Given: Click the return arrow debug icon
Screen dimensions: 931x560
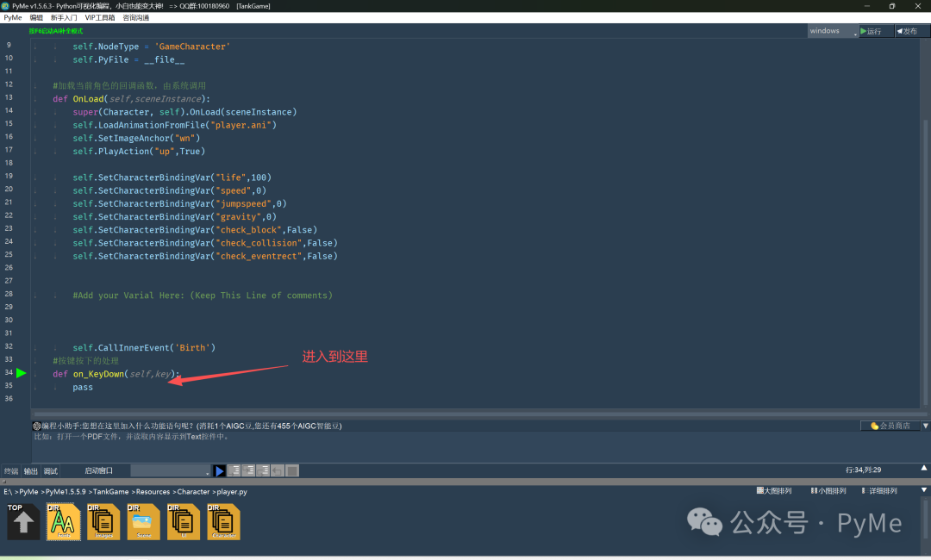Looking at the screenshot, I should point(278,470).
